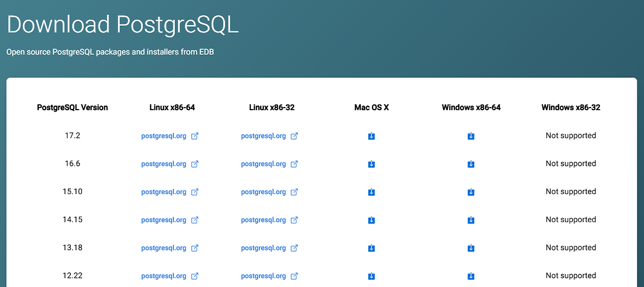Click version number 12.22

click(72, 276)
